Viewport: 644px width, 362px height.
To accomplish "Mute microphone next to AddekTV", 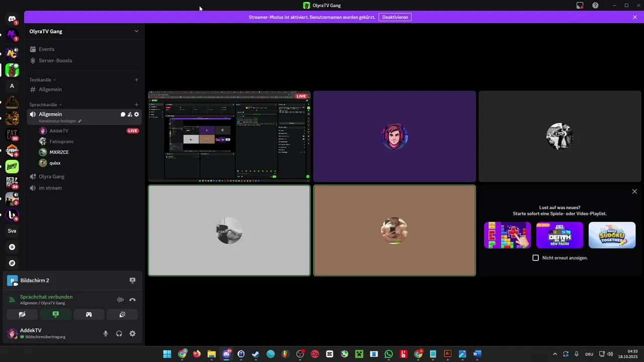I will tap(106, 333).
